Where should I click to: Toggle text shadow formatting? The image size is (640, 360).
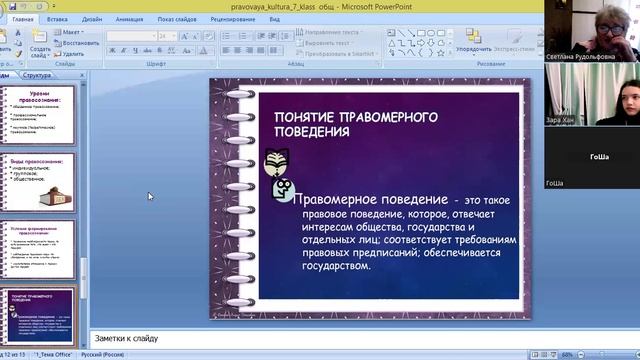point(160,51)
